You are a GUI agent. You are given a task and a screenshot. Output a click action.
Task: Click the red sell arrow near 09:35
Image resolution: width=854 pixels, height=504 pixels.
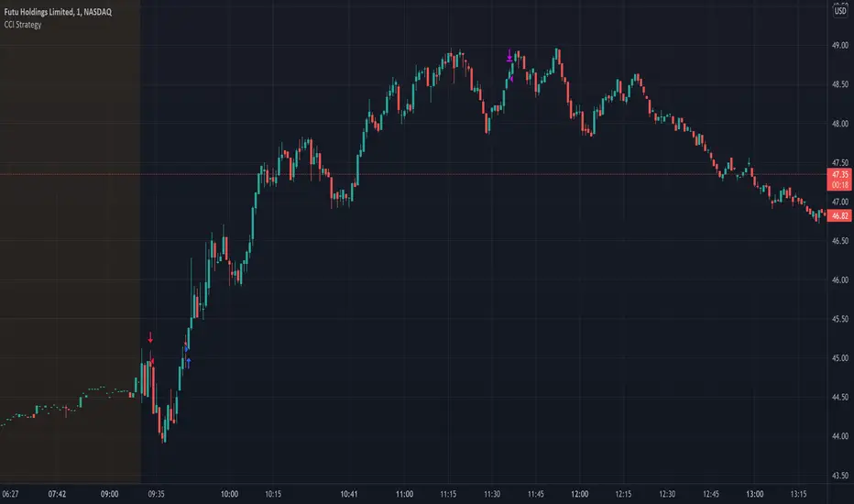click(151, 338)
